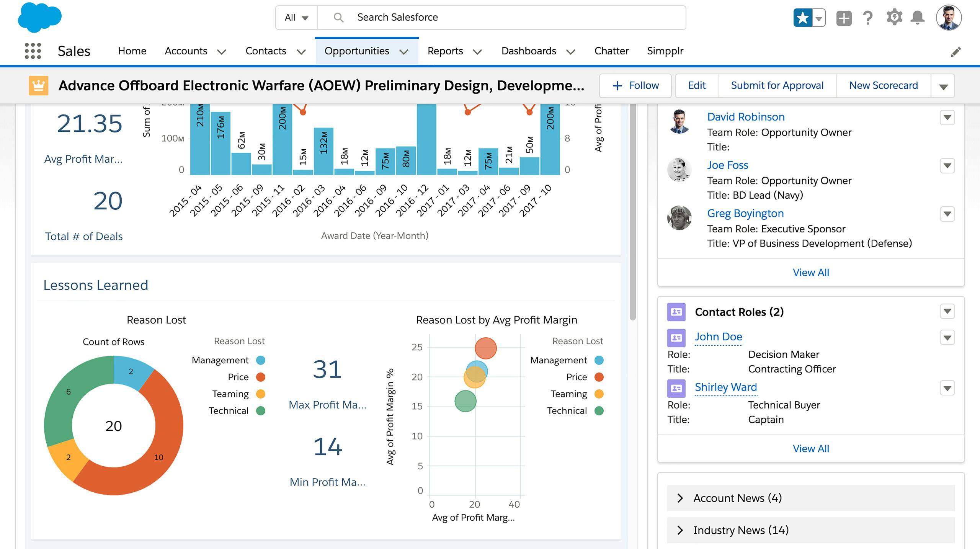Open the Notifications bell icon
980x549 pixels.
coord(917,18)
